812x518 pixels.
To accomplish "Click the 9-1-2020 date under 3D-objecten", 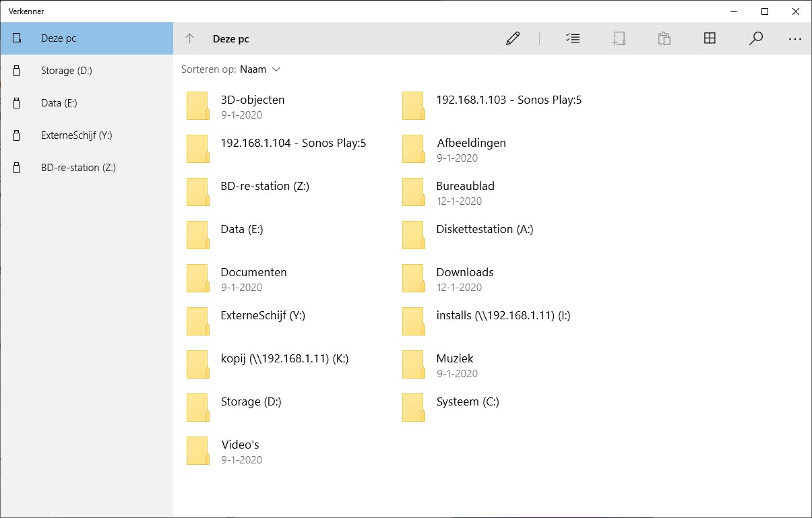I will pyautogui.click(x=241, y=115).
